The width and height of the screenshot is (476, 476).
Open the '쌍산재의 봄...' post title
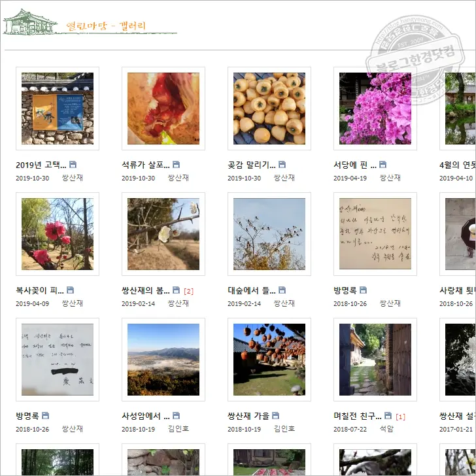point(146,290)
